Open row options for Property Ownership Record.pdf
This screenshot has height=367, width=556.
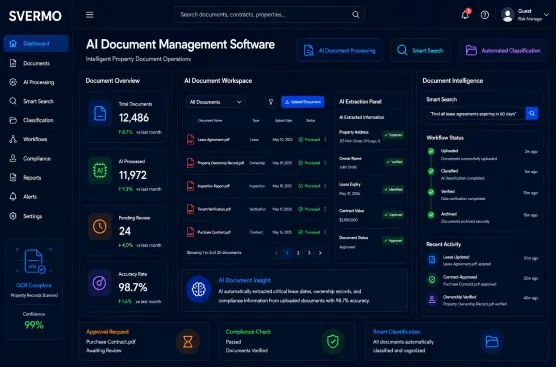(325, 163)
